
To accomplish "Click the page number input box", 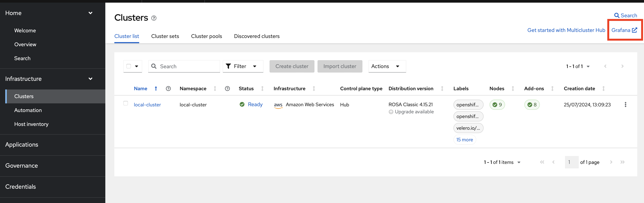I will 572,162.
